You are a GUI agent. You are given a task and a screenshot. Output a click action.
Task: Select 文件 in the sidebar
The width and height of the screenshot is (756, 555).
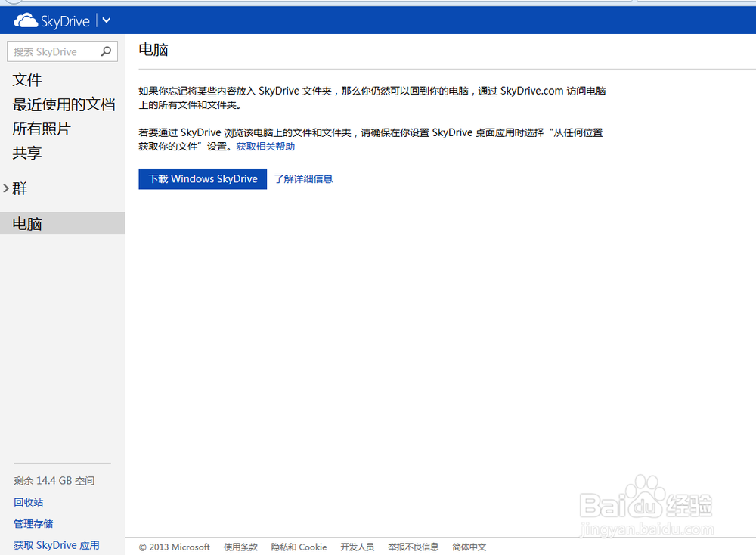[x=27, y=79]
